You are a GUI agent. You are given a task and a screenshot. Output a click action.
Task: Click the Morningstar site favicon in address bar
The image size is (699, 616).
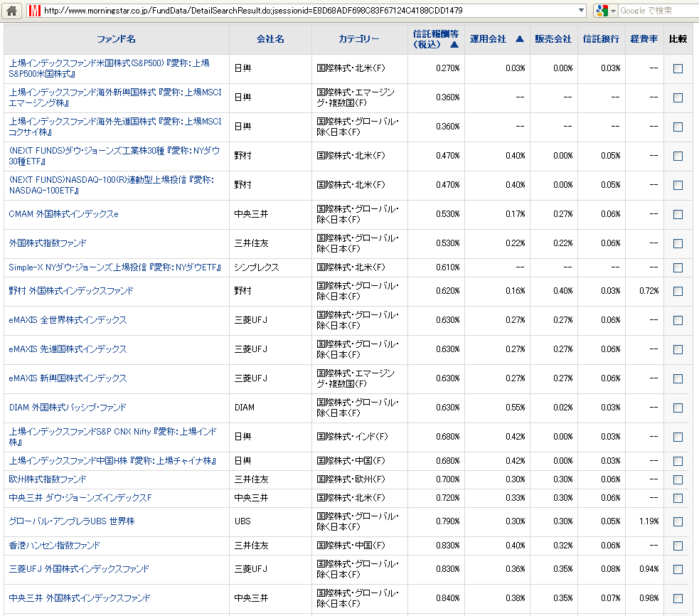[34, 11]
